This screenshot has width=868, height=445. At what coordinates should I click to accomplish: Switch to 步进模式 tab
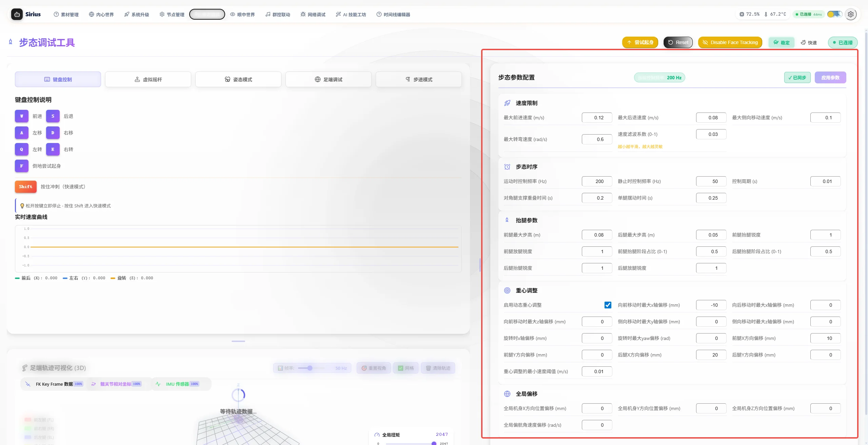tap(419, 79)
